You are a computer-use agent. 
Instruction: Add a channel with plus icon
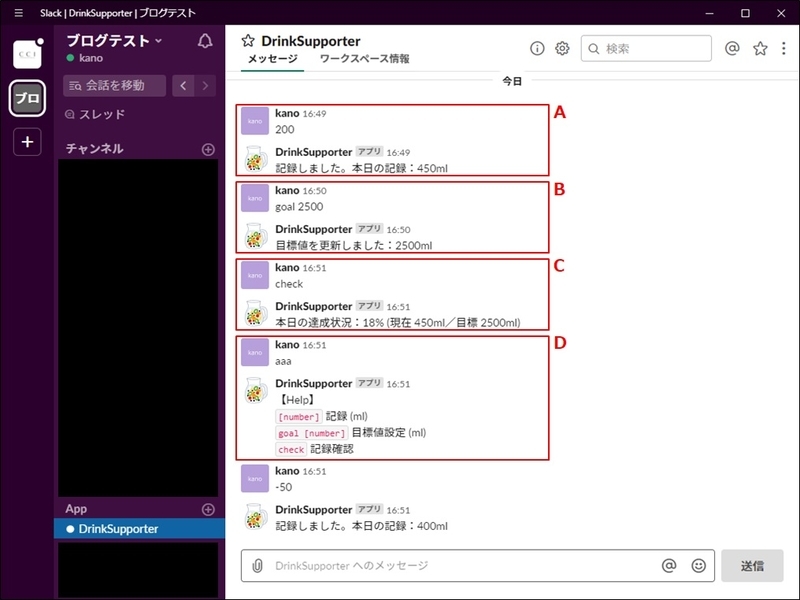(208, 149)
